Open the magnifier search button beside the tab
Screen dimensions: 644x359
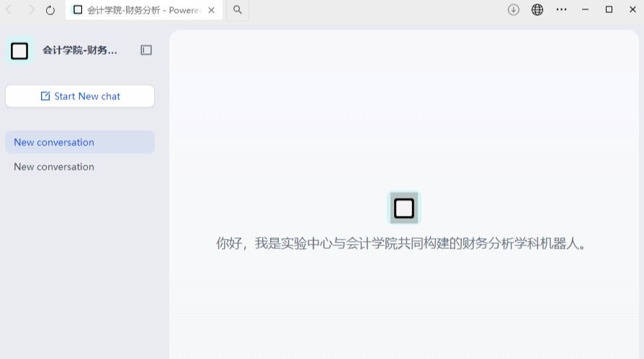point(238,10)
